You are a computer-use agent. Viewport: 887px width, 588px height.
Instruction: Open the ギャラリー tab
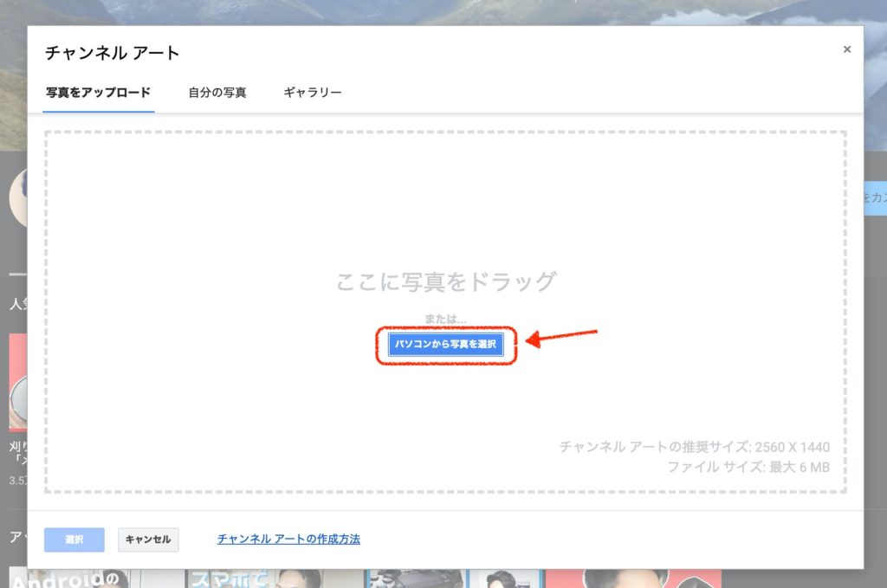coord(311,91)
